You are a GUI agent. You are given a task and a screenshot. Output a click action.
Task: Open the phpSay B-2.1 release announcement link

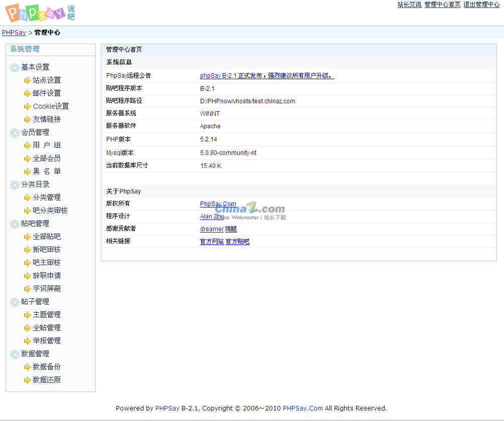pos(267,76)
